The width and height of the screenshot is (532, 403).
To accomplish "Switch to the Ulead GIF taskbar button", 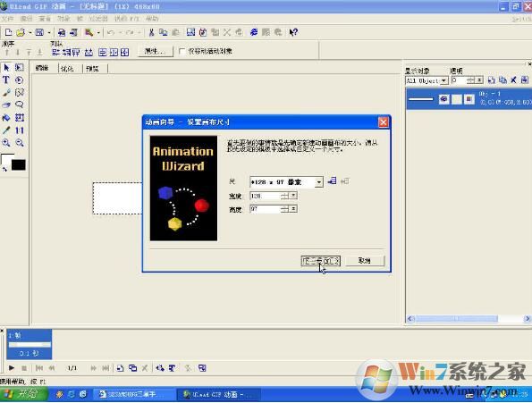I will (x=218, y=395).
